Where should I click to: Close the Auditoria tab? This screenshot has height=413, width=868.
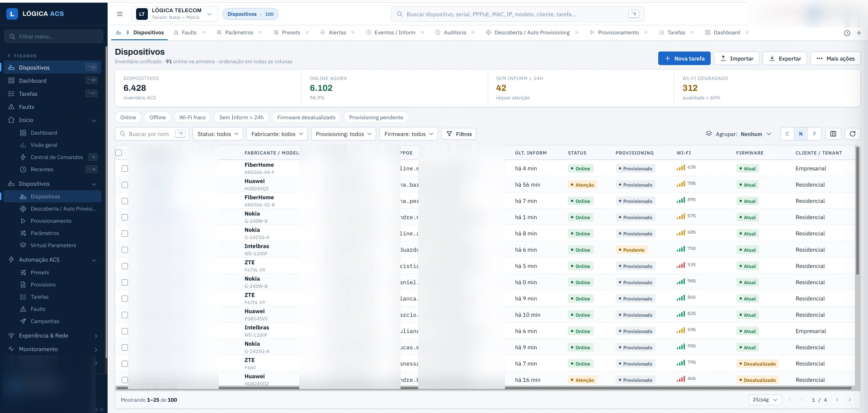[x=473, y=33]
